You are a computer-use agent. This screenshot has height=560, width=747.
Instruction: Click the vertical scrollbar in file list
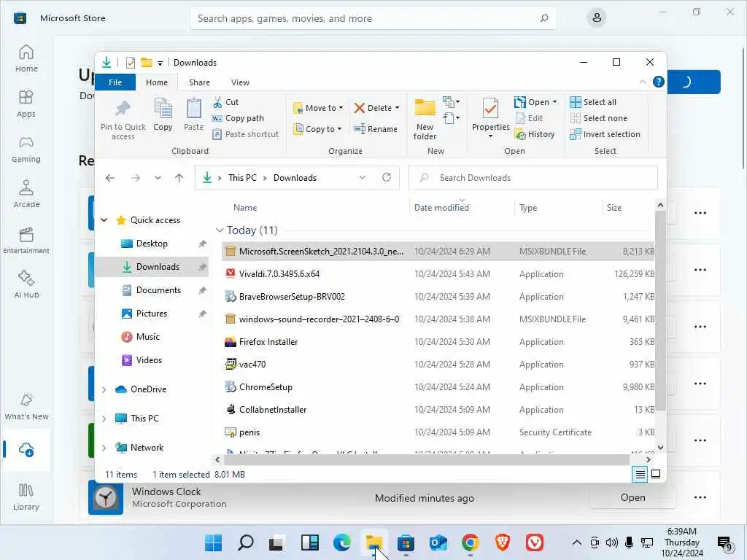click(660, 309)
